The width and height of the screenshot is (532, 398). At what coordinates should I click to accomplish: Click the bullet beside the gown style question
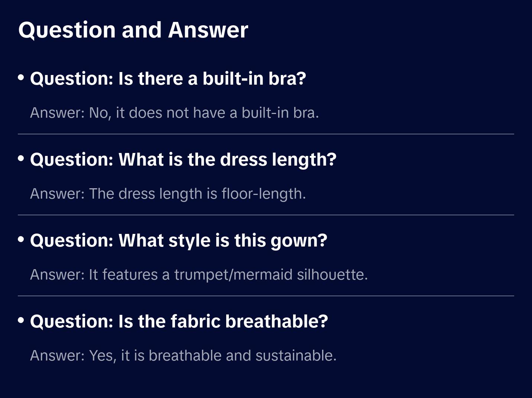tap(21, 239)
